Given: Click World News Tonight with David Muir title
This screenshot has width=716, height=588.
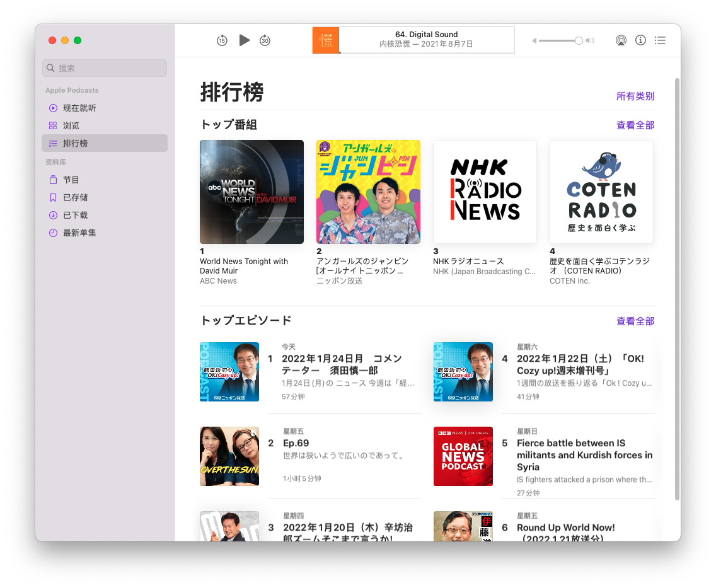Looking at the screenshot, I should (x=244, y=266).
